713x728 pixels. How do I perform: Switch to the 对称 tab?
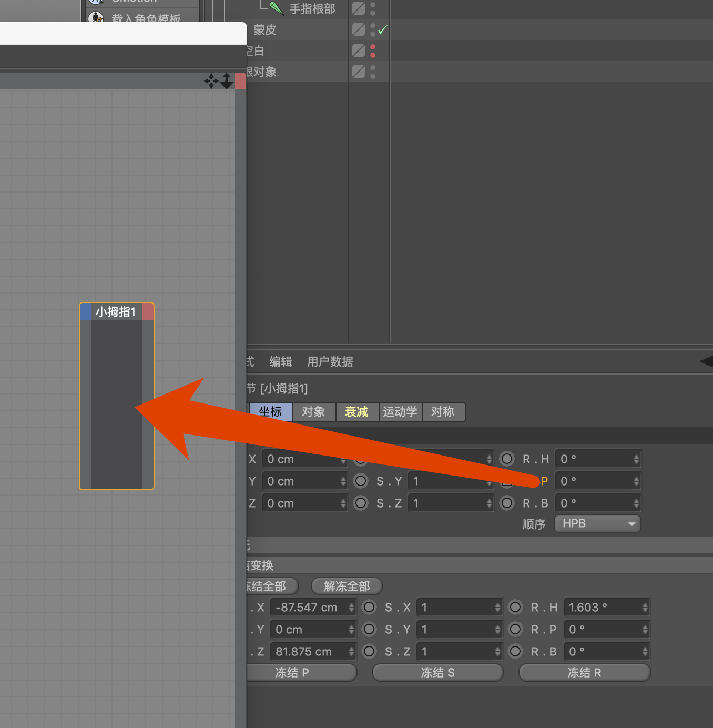443,412
